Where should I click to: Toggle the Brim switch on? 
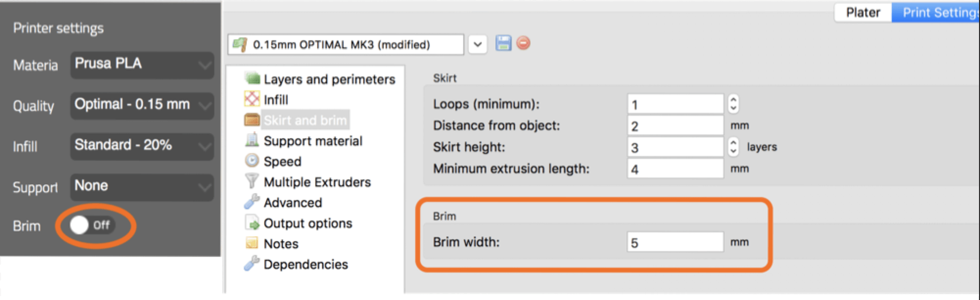[92, 225]
